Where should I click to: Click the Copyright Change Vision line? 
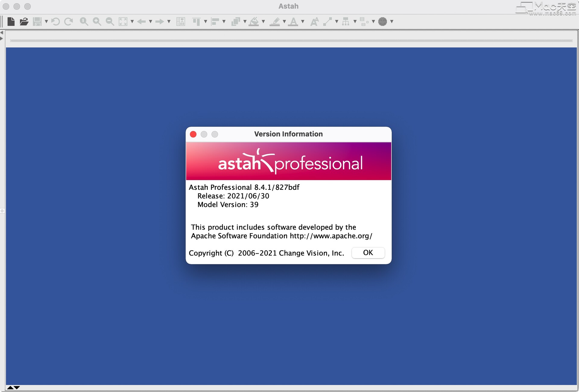266,253
